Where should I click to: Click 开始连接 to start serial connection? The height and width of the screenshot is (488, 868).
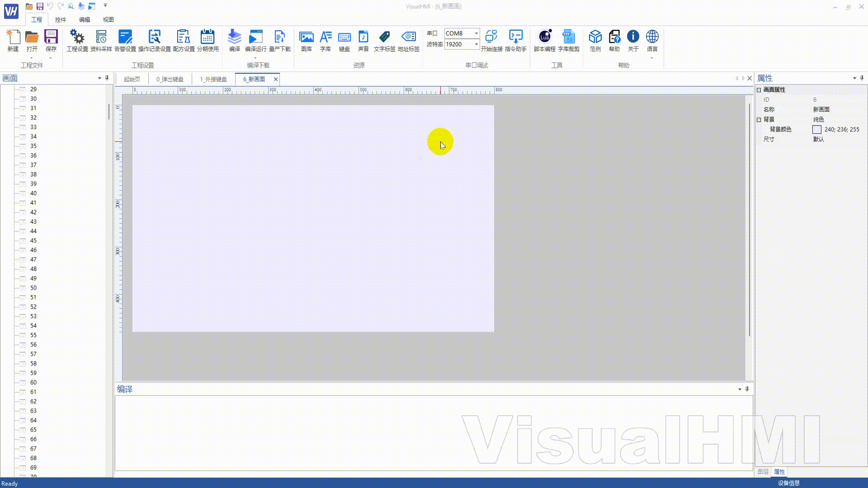tap(491, 41)
